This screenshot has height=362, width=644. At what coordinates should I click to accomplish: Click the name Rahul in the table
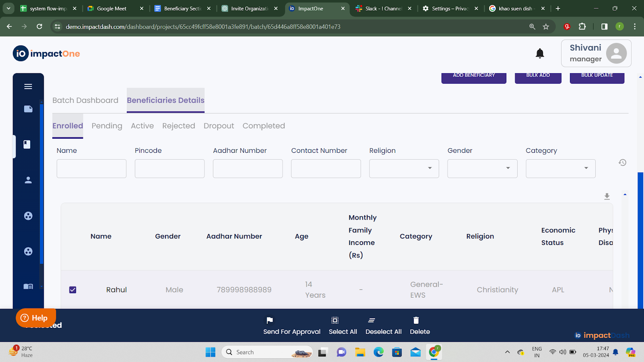pyautogui.click(x=116, y=290)
